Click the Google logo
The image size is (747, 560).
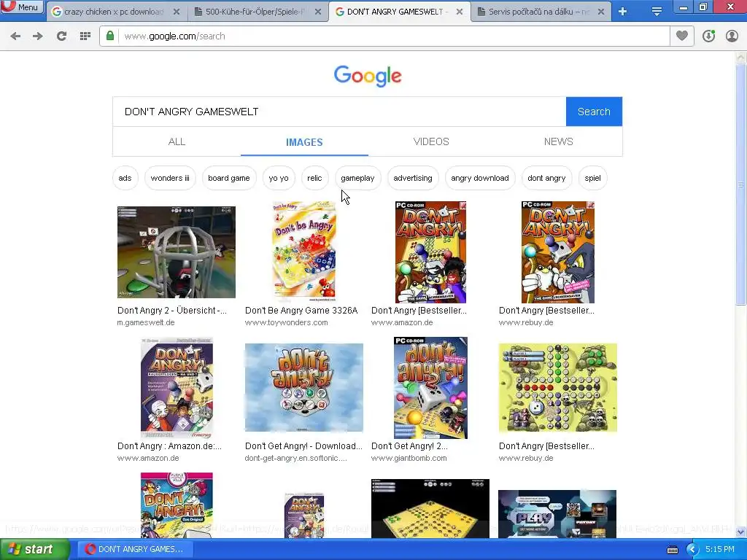368,76
